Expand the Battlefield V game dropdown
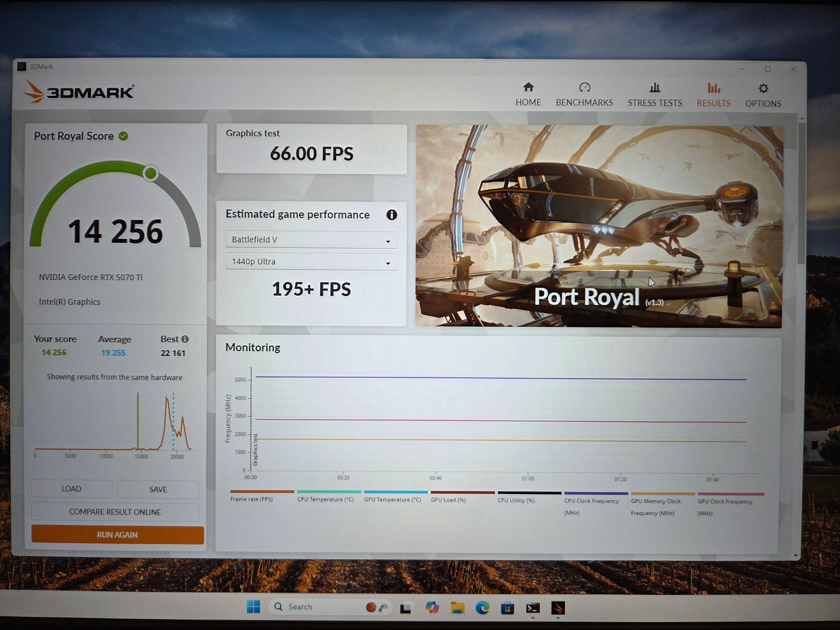This screenshot has width=840, height=630. (x=311, y=240)
